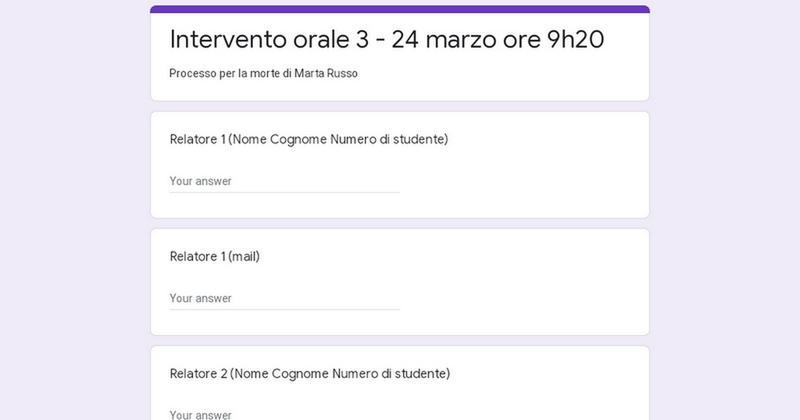Viewport: 800px width, 420px height.
Task: Click the Relatore 2 (Nome Cognome) question label
Action: click(x=310, y=374)
